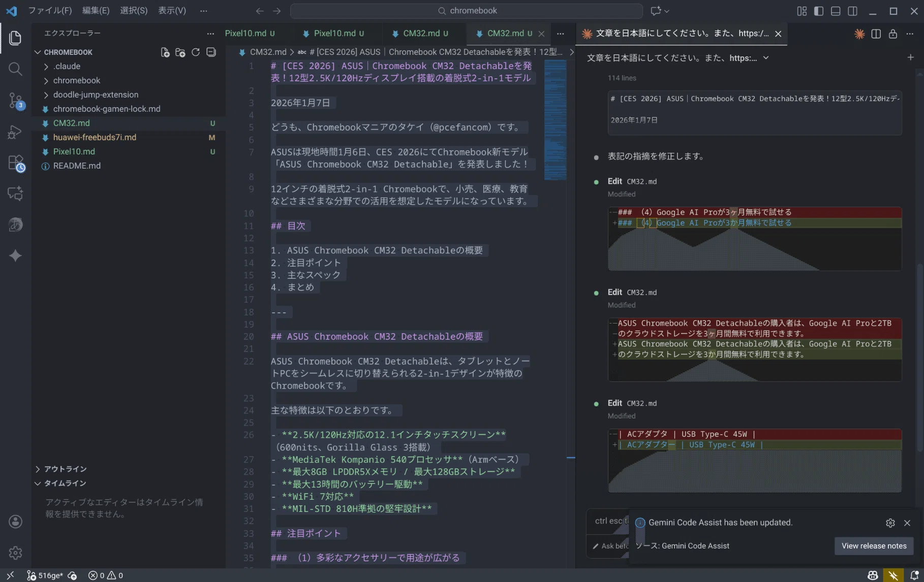Open the Run and Debug view
The width and height of the screenshot is (924, 582).
coord(15,132)
